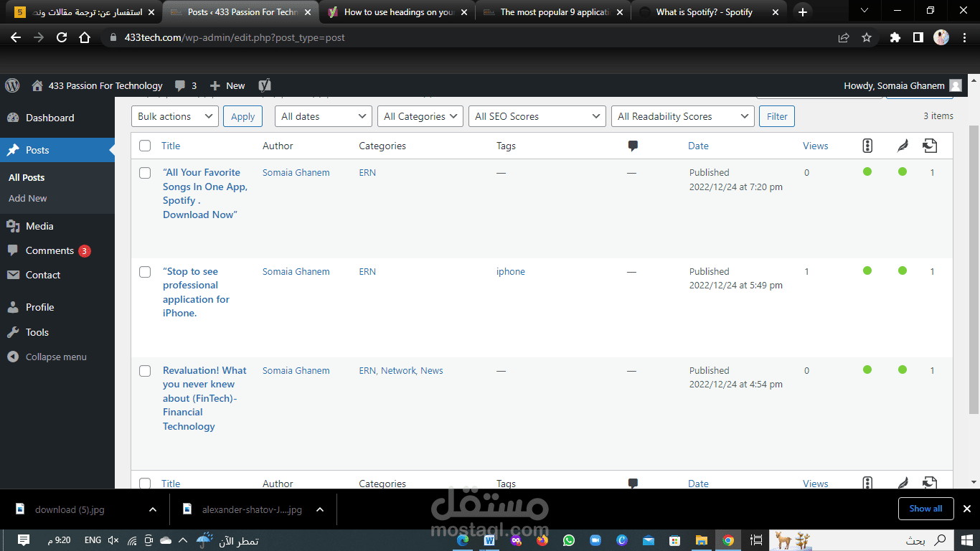This screenshot has height=551, width=980.
Task: Click Show all downloads button
Action: pyautogui.click(x=925, y=509)
